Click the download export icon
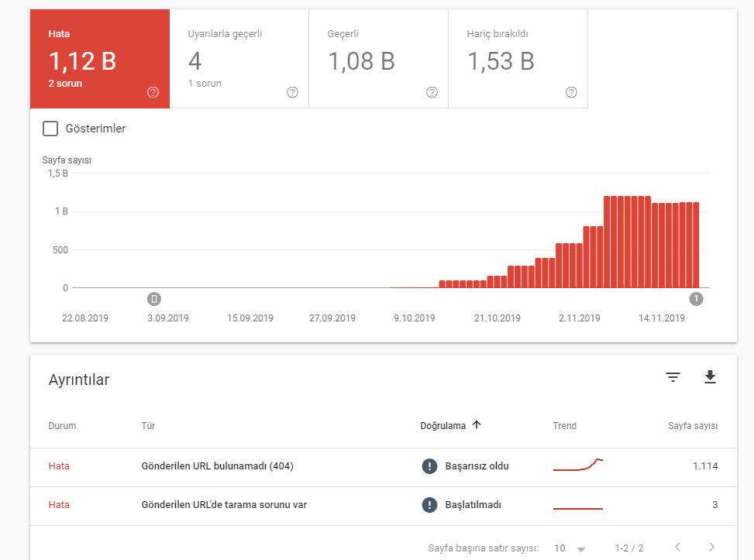Image resolution: width=754 pixels, height=560 pixels. click(710, 377)
